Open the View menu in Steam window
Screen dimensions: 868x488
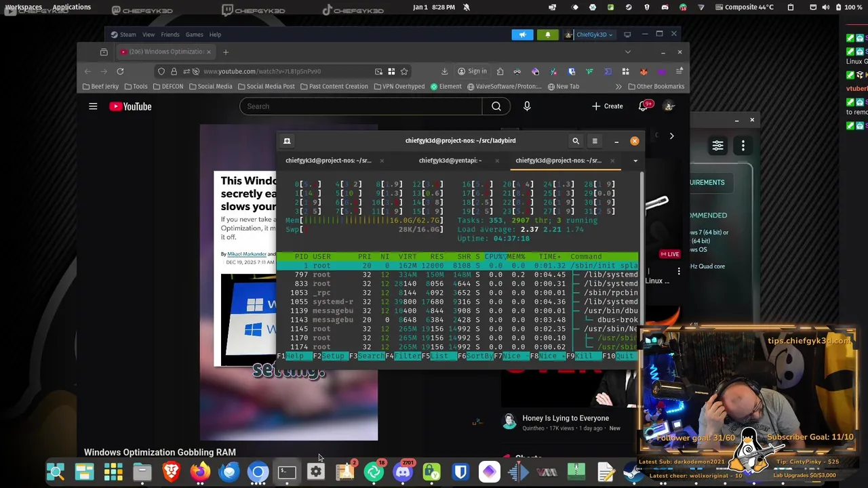[x=149, y=35]
